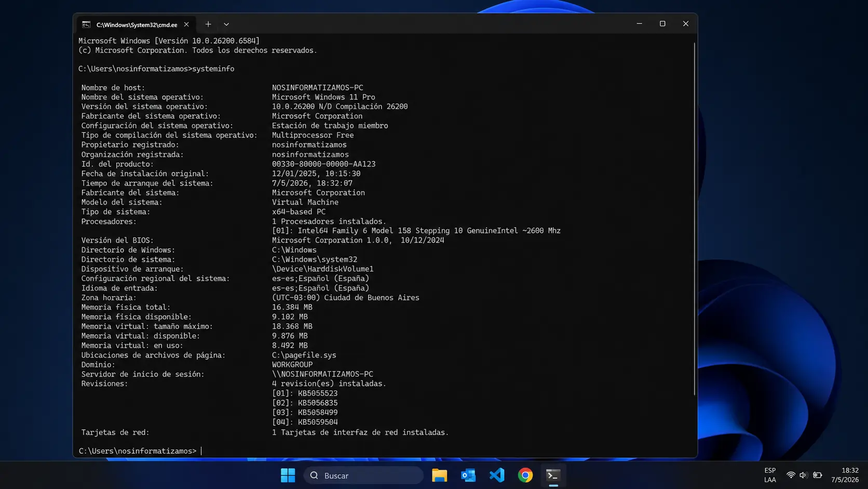Open Visual Studio Code from the taskbar
This screenshot has height=489, width=868.
pyautogui.click(x=497, y=475)
